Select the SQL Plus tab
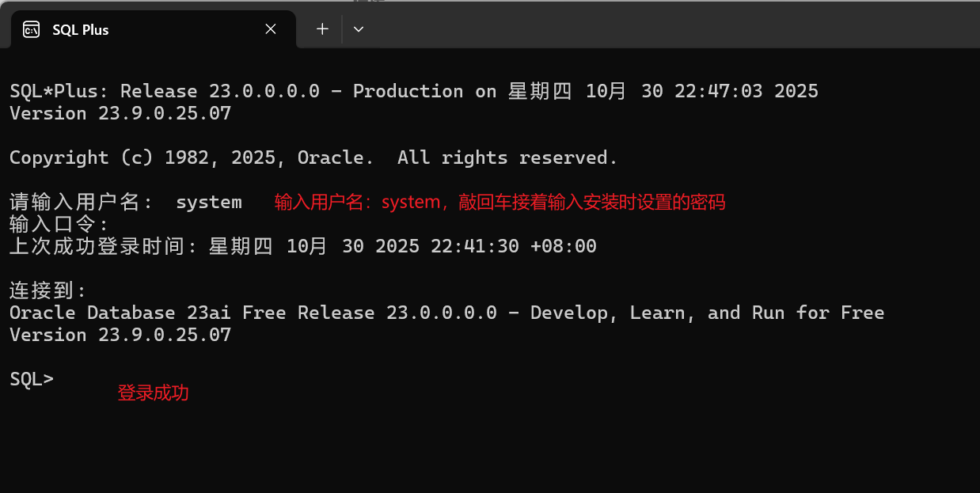Screen dimensions: 980x493 pos(153,29)
